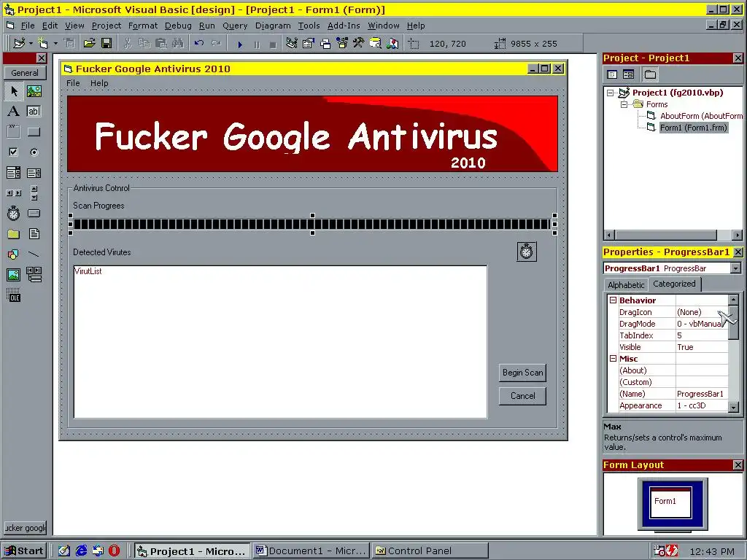Open the Add Form dropdown arrow
Viewport: 747px width, 560px height.
55,44
